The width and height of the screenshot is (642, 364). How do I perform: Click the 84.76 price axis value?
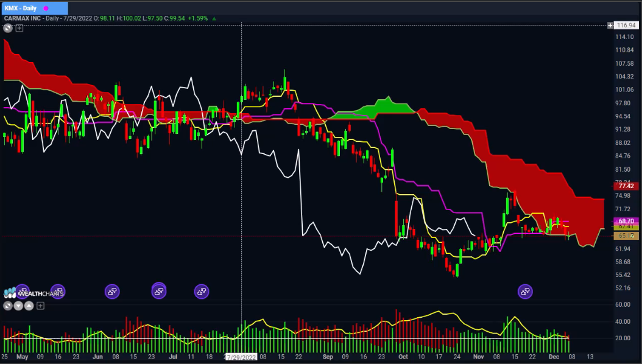click(623, 156)
